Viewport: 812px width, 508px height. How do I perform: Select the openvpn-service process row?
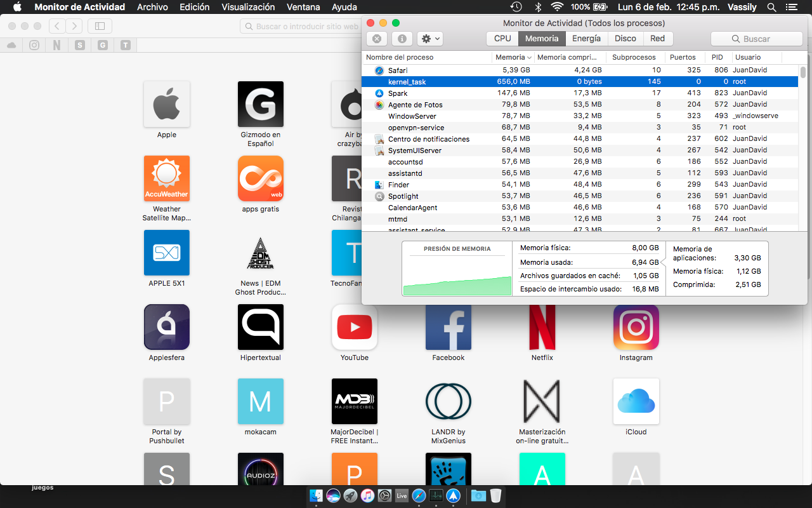[x=580, y=128]
